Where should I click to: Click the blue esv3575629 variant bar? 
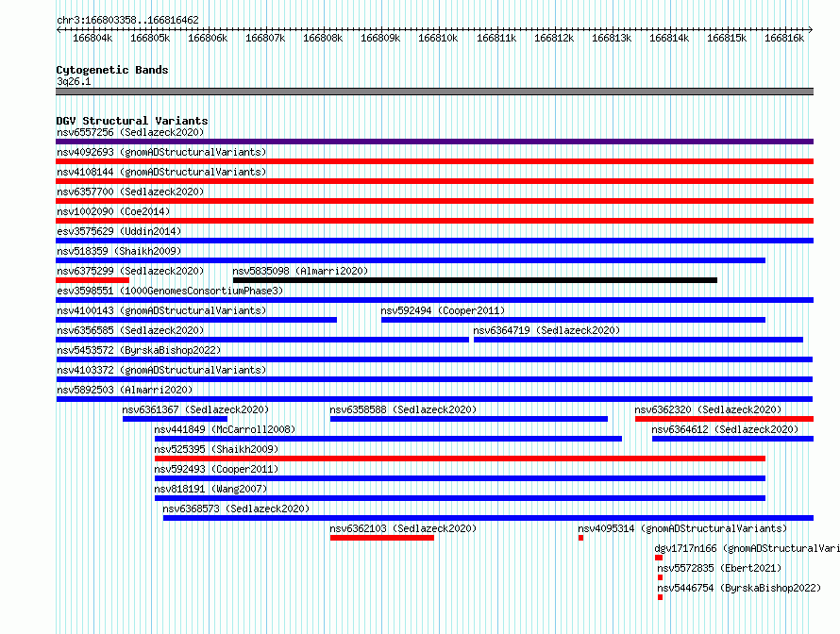pos(434,241)
